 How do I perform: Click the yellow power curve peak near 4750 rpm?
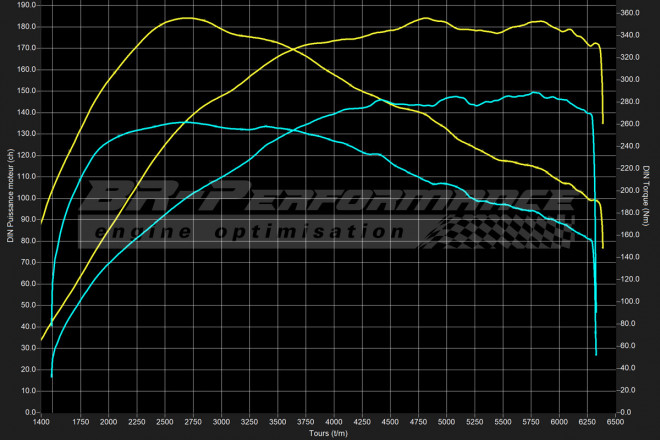425,18
